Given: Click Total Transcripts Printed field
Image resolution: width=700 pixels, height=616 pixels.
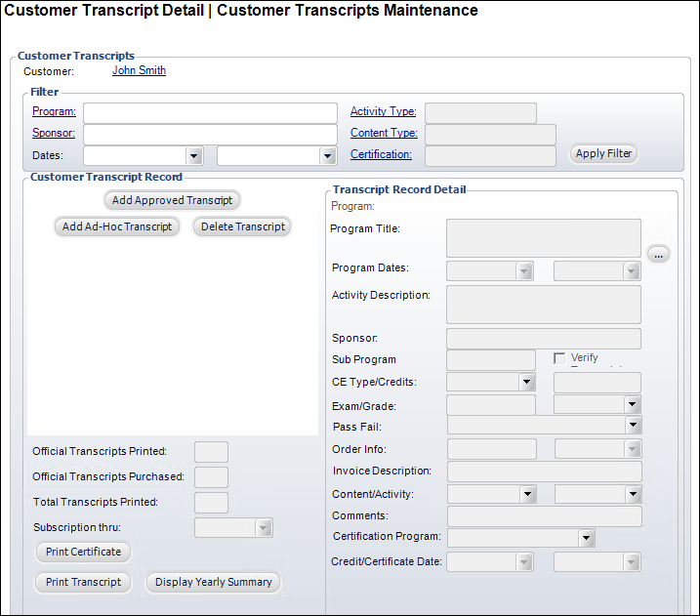Looking at the screenshot, I should pos(211,503).
